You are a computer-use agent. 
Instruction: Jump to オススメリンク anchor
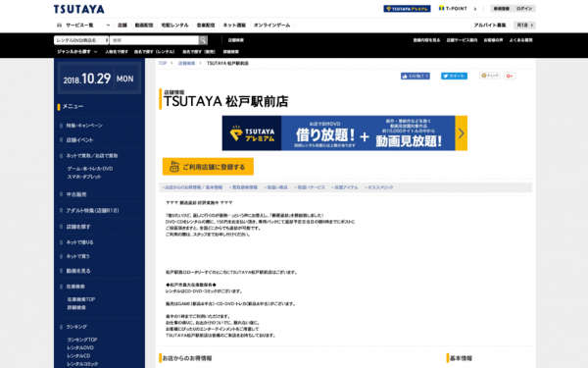pos(379,187)
